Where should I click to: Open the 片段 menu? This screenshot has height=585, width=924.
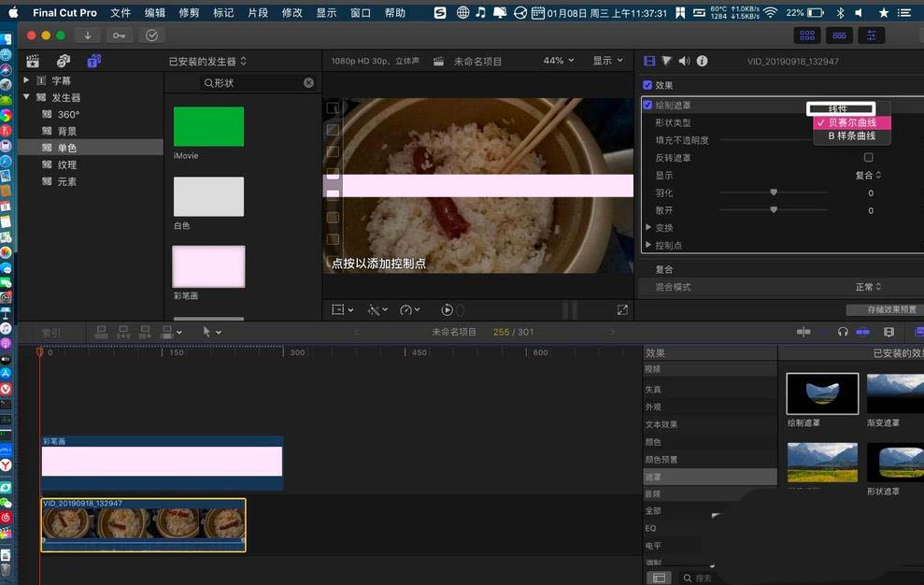258,12
